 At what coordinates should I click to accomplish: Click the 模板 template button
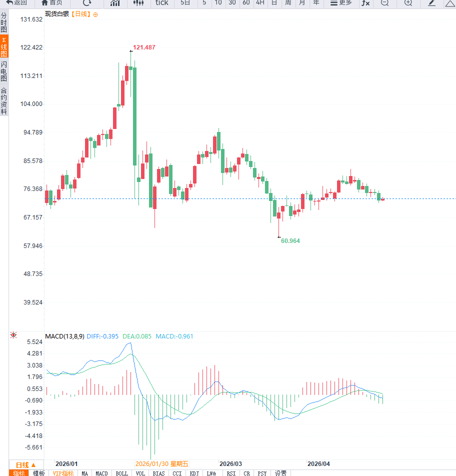38,473
